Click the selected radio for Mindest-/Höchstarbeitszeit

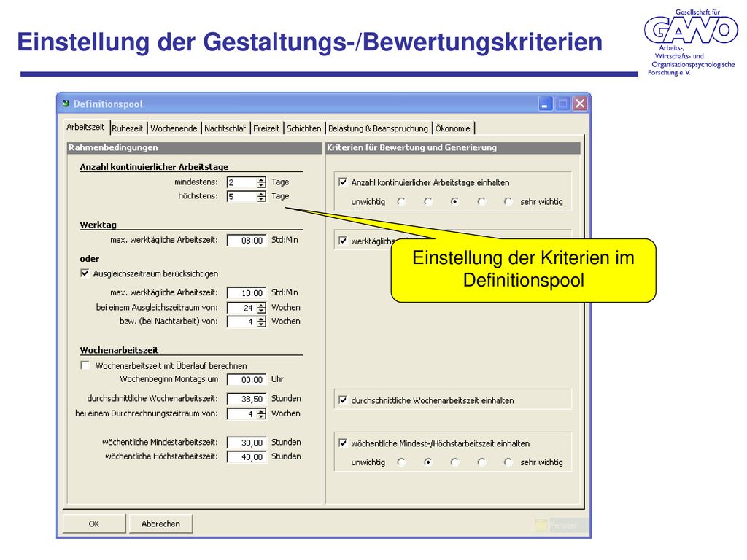pyautogui.click(x=427, y=462)
